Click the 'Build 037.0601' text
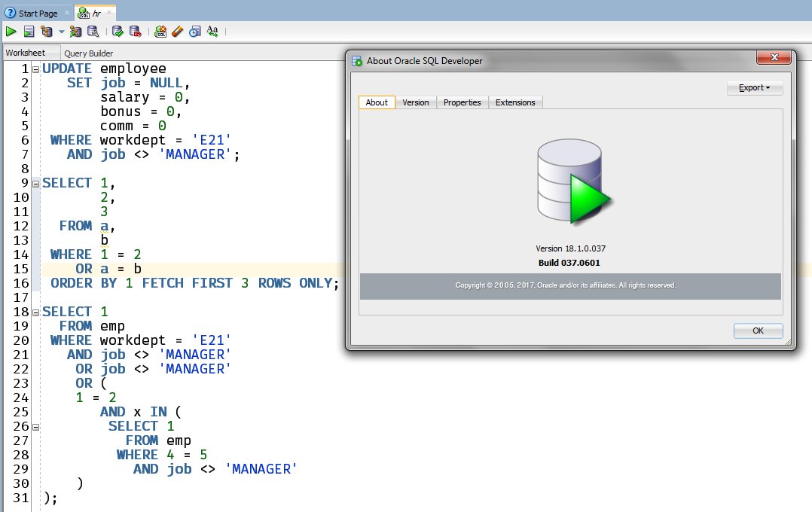 coord(569,263)
